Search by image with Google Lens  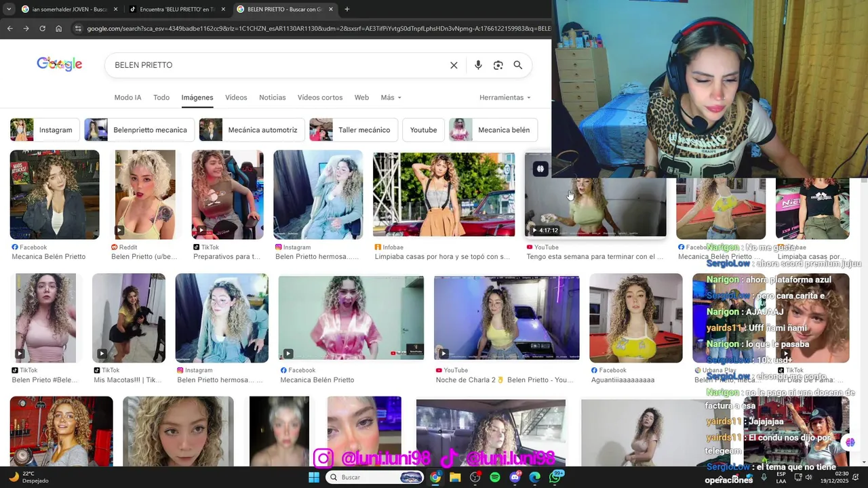tap(498, 65)
